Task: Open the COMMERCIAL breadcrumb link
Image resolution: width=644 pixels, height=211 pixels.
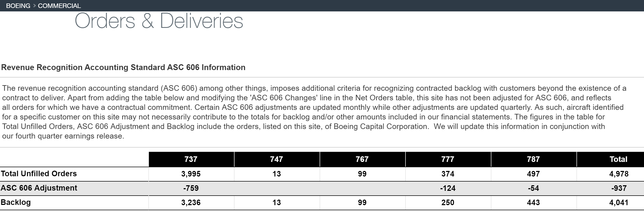Action: (59, 6)
